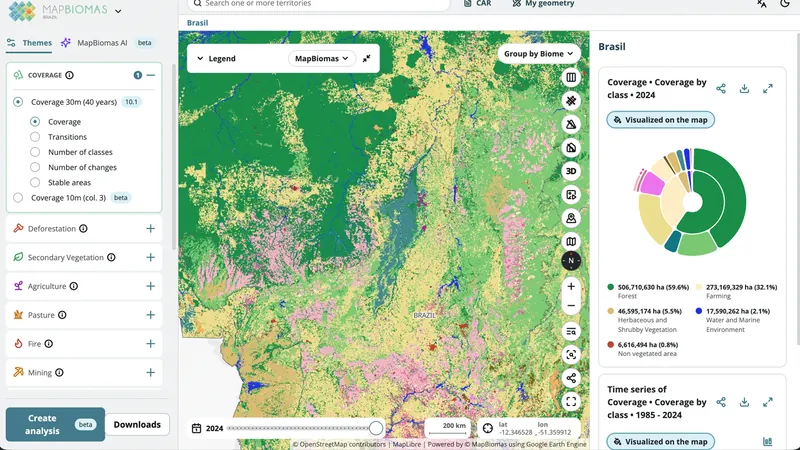
Task: Collapse the Coverage theme section
Action: point(151,75)
